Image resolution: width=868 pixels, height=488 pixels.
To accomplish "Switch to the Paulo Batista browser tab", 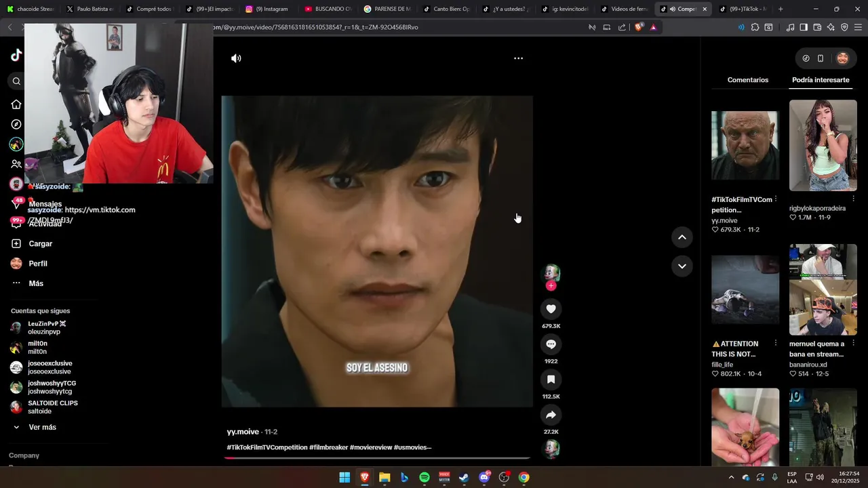I will (x=90, y=9).
